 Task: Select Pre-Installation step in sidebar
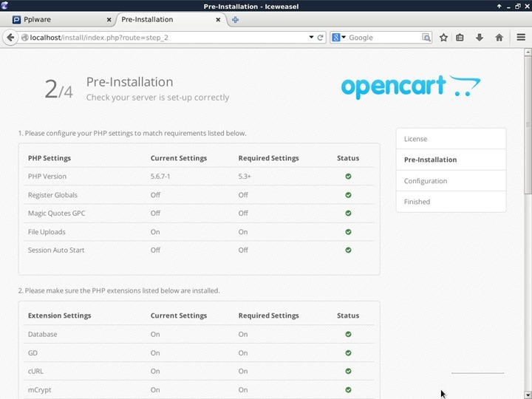point(451,160)
